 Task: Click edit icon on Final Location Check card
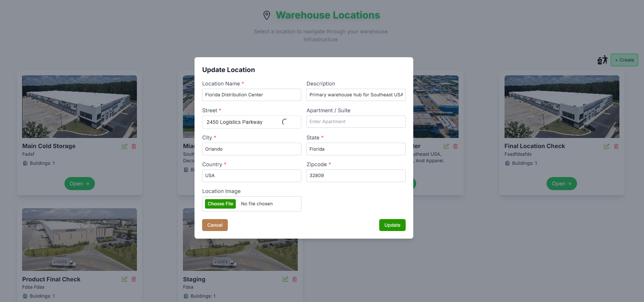click(x=607, y=146)
